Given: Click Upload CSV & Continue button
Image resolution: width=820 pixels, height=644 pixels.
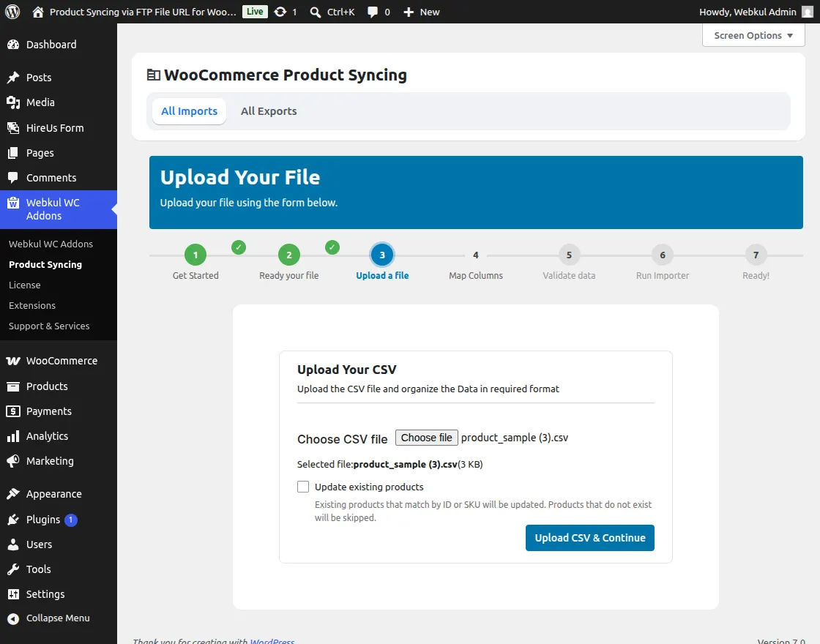Looking at the screenshot, I should click(590, 538).
